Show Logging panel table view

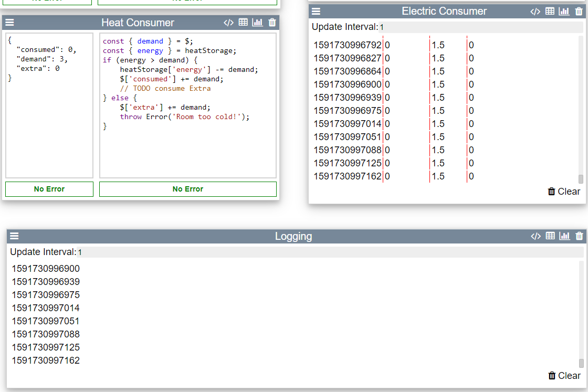[x=550, y=236]
